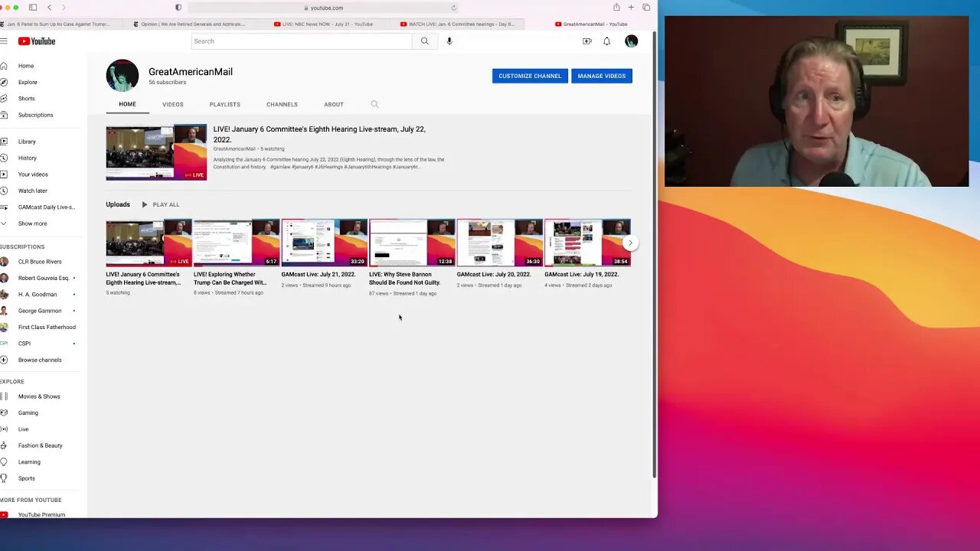Viewport: 980px width, 551px height.
Task: Go back with Safari back arrow
Action: (x=49, y=8)
